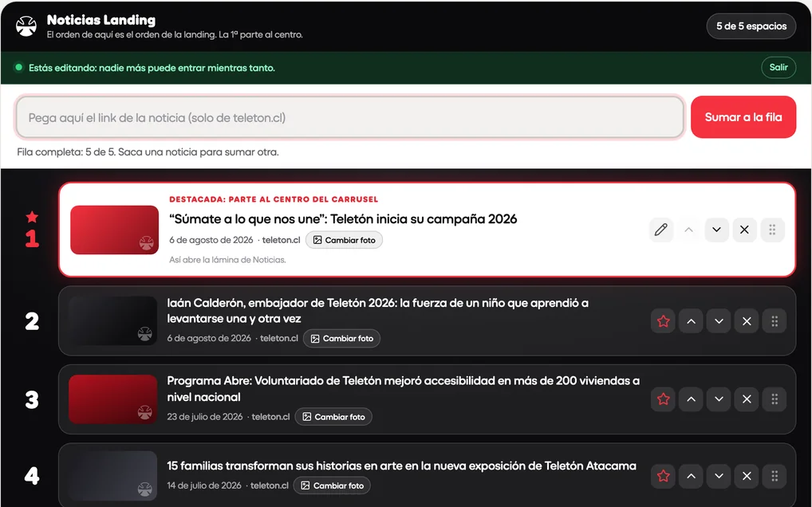Click the red star above number 1
812x507 pixels.
tap(32, 217)
